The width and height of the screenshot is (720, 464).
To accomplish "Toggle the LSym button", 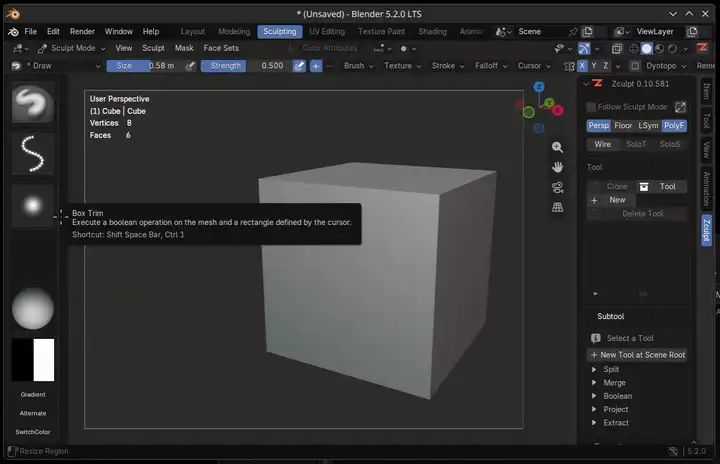I will pyautogui.click(x=648, y=125).
